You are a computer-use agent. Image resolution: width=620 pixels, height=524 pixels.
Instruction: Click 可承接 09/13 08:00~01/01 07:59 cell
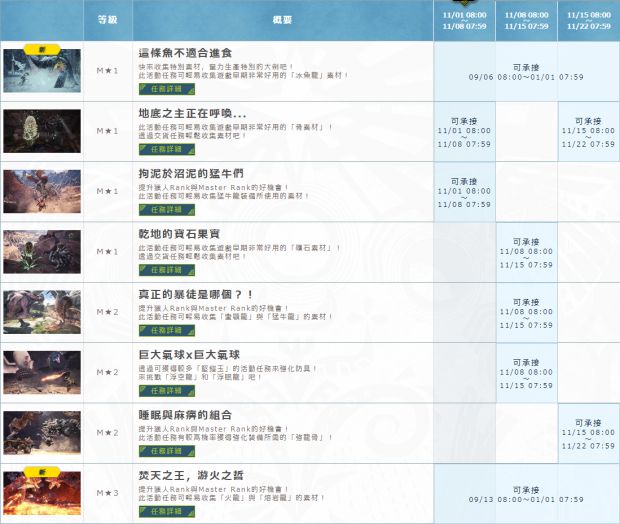[x=526, y=494]
